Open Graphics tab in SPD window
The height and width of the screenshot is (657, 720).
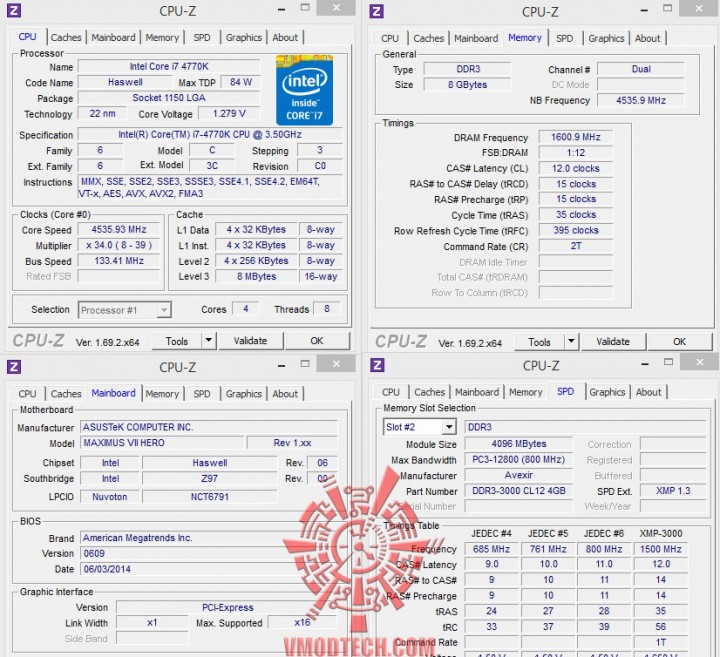pos(607,393)
